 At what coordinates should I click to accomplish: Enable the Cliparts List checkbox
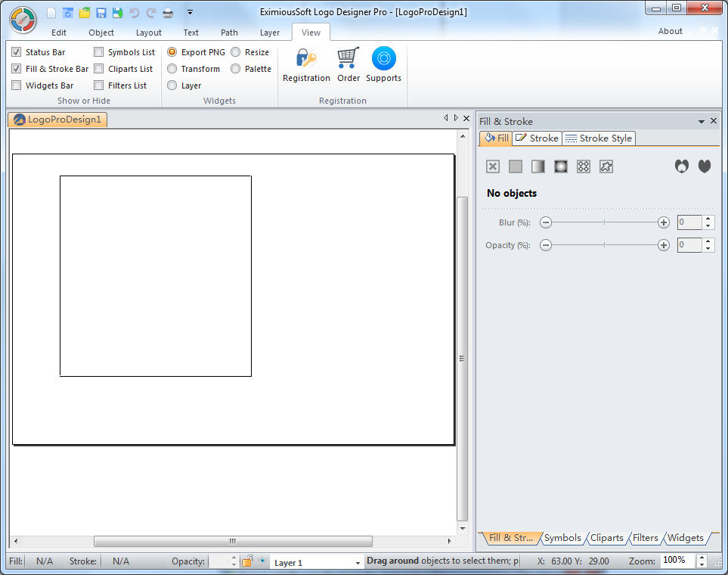click(x=98, y=69)
